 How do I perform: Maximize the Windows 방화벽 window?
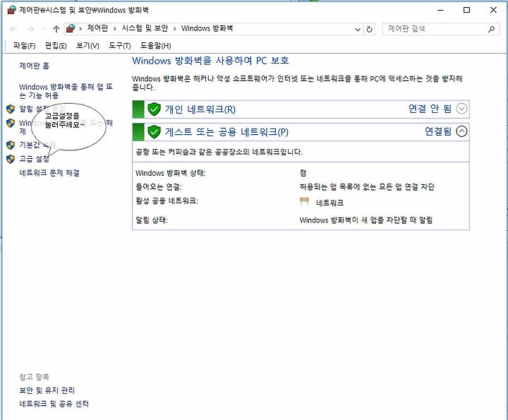click(466, 10)
